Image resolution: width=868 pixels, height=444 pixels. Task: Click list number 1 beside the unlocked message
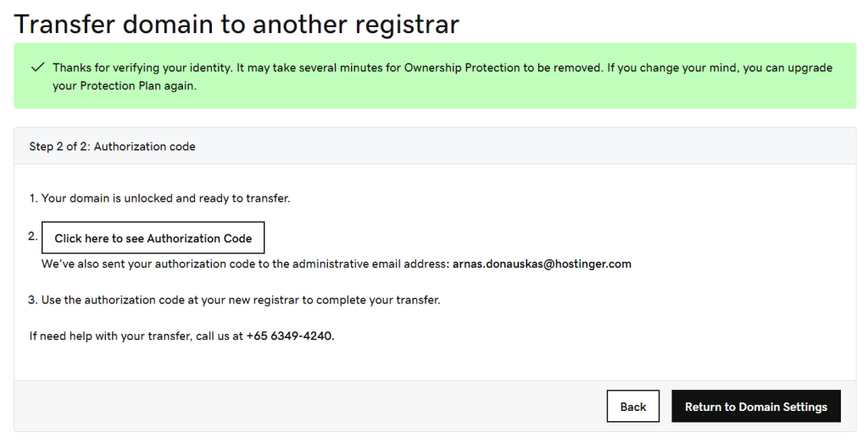(x=33, y=198)
